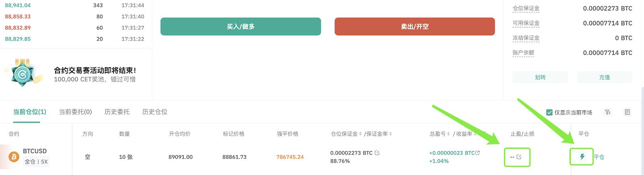Click the red 卖出/开空 button
This screenshot has width=644, height=175.
point(415,27)
